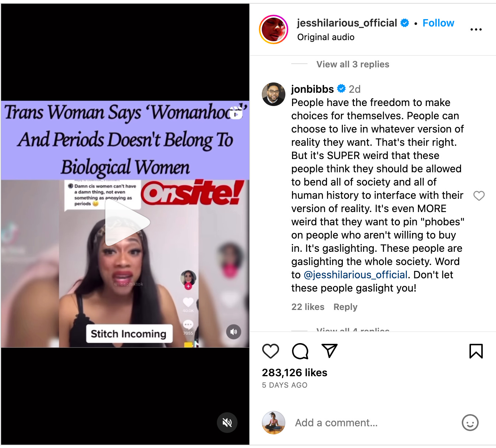Share post via paper plane icon

pos(330,351)
